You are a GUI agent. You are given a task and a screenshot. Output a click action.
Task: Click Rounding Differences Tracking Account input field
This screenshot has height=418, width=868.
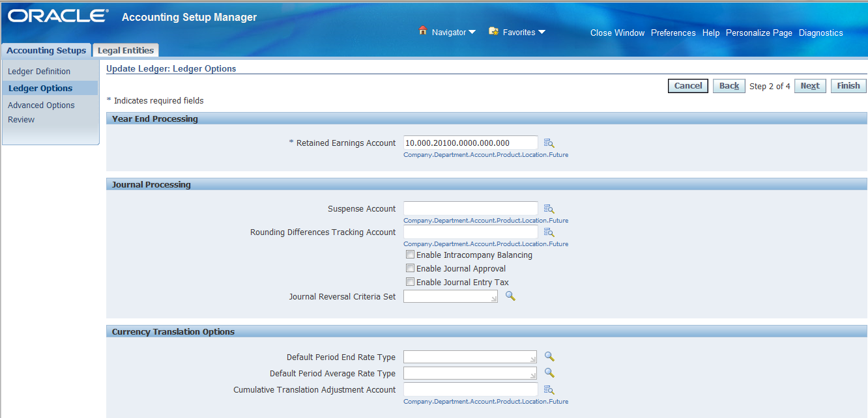470,232
